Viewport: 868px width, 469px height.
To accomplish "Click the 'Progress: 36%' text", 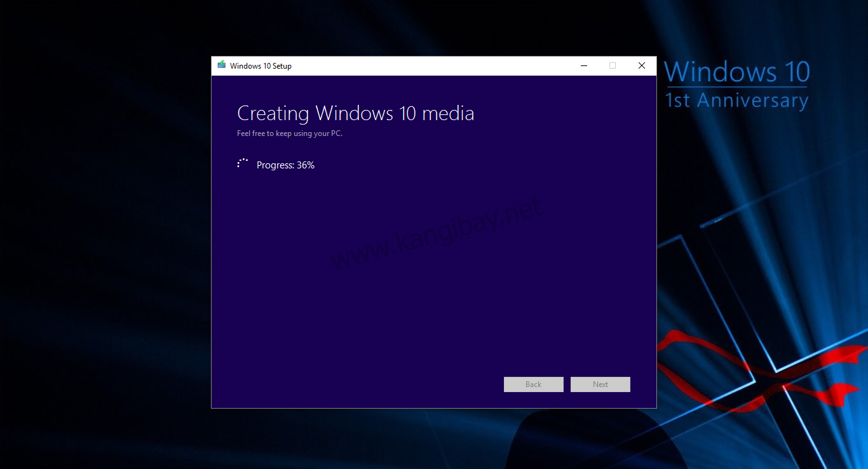I will click(285, 165).
